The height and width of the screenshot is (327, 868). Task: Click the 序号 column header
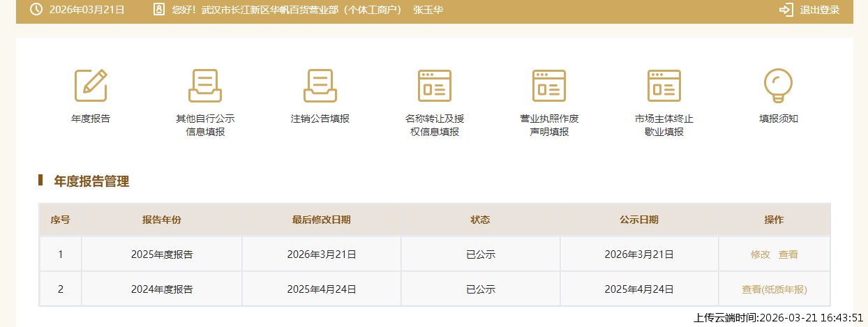60,220
